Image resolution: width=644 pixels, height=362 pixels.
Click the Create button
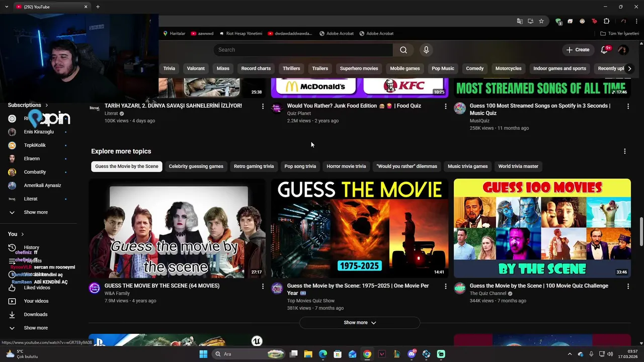[578, 50]
